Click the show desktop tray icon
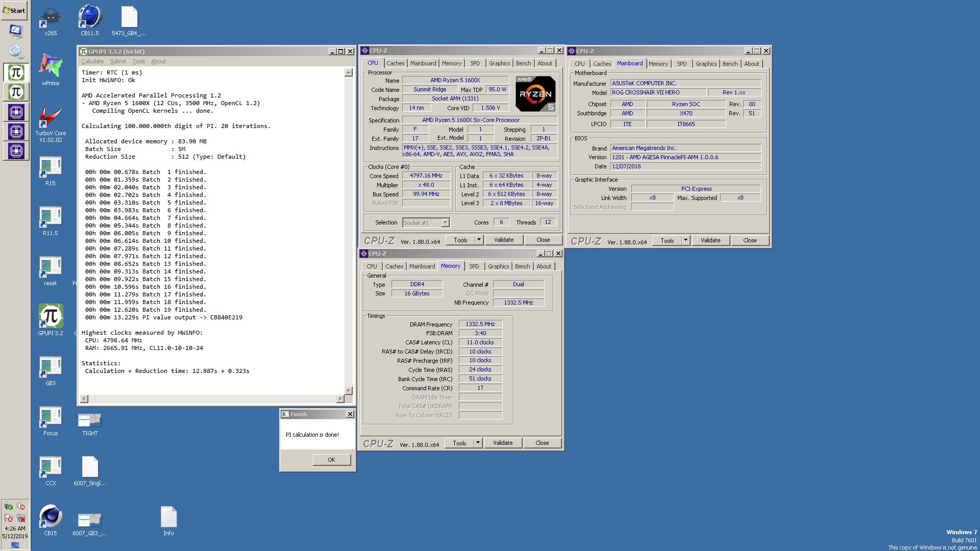The width and height of the screenshot is (980, 551). pyautogui.click(x=15, y=545)
